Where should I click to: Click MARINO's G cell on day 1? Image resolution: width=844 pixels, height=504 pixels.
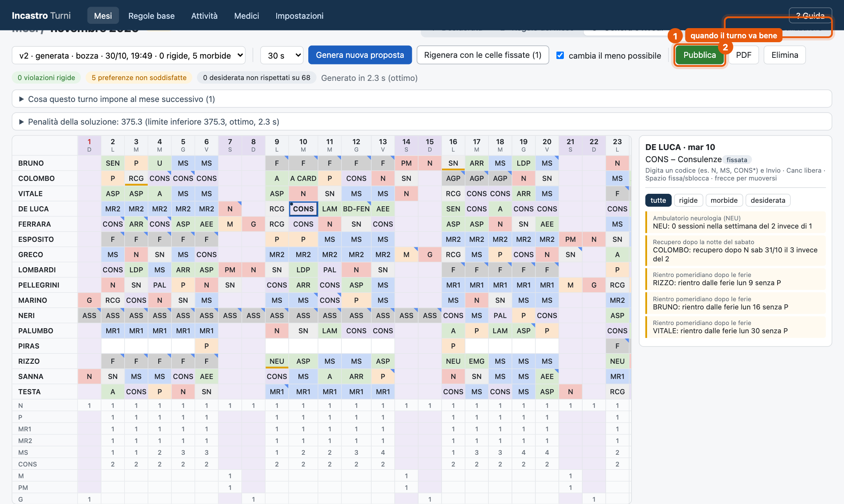(x=89, y=300)
